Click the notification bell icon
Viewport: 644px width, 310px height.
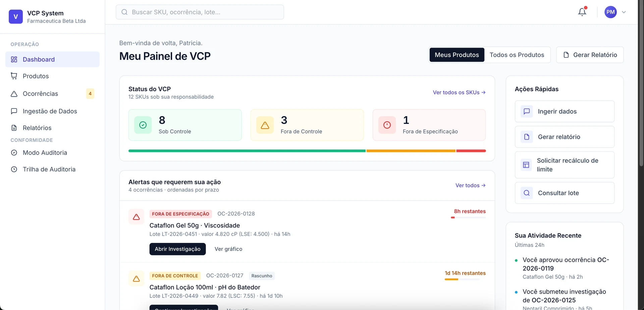(x=582, y=12)
